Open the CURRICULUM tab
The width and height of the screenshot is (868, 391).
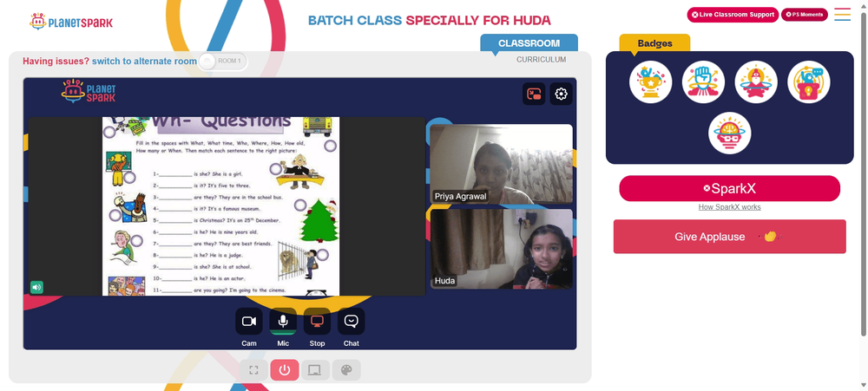coord(541,60)
